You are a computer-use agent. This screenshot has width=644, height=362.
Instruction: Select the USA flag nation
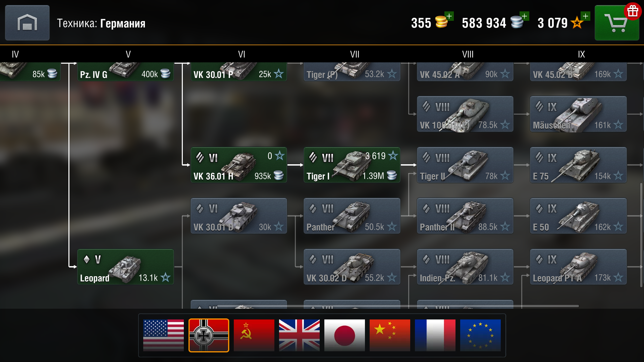pos(163,335)
